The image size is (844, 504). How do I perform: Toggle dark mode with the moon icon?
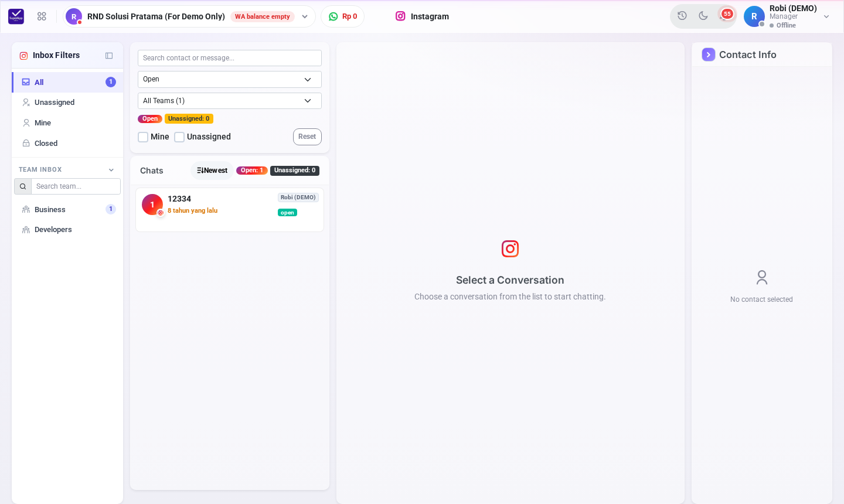click(x=703, y=16)
